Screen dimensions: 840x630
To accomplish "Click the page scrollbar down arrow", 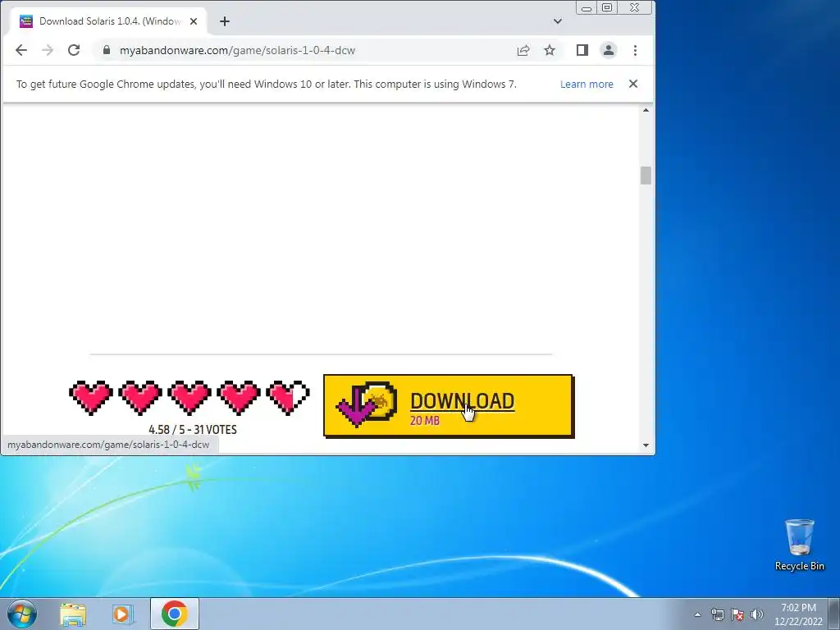I will [x=646, y=445].
